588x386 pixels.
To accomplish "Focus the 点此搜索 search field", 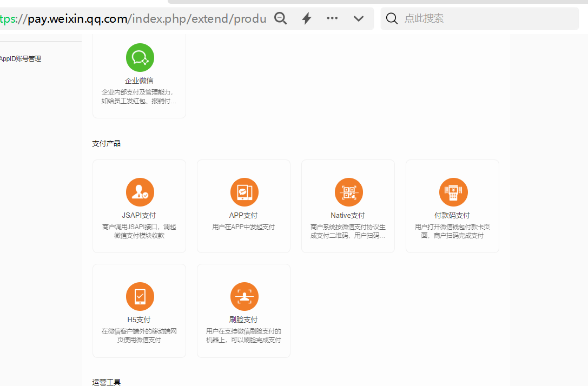I will tap(480, 18).
